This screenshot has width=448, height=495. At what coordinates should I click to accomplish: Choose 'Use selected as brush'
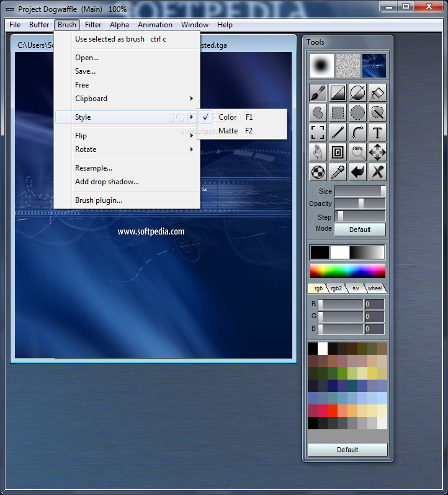click(x=128, y=39)
